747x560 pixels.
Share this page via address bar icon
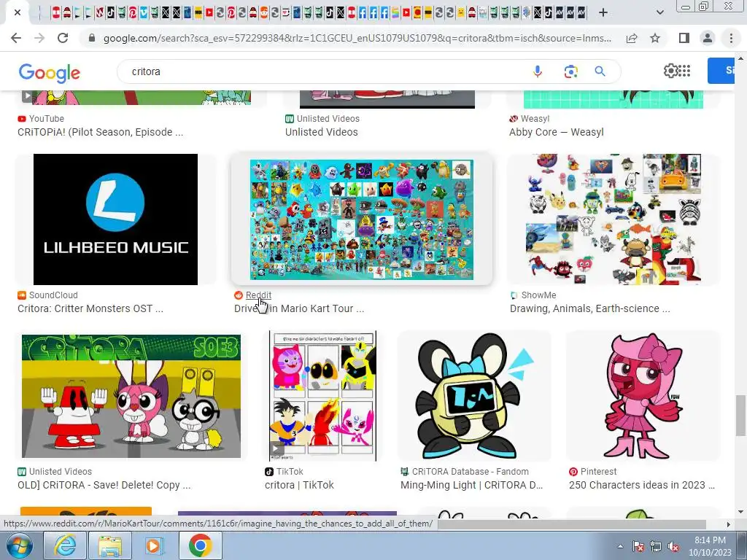(x=632, y=38)
